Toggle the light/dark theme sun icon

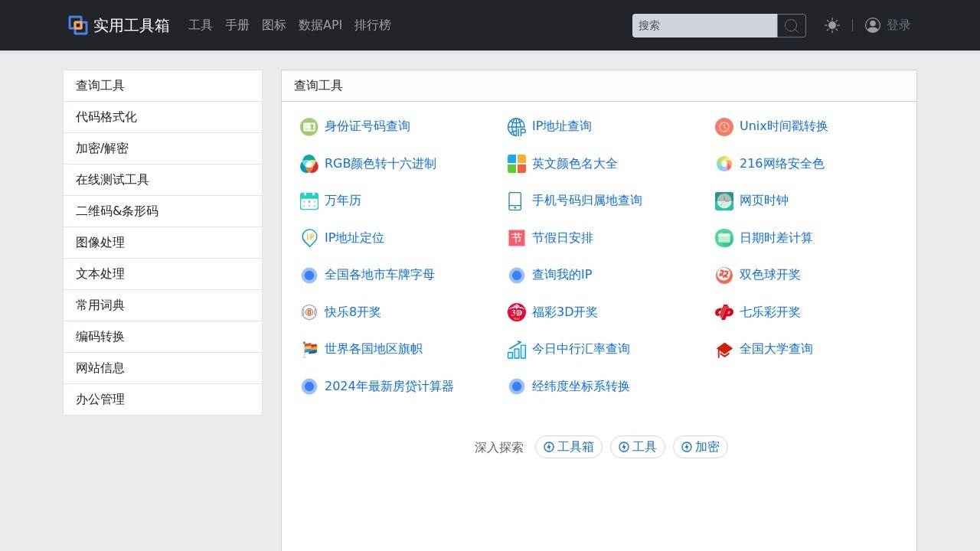(x=831, y=24)
